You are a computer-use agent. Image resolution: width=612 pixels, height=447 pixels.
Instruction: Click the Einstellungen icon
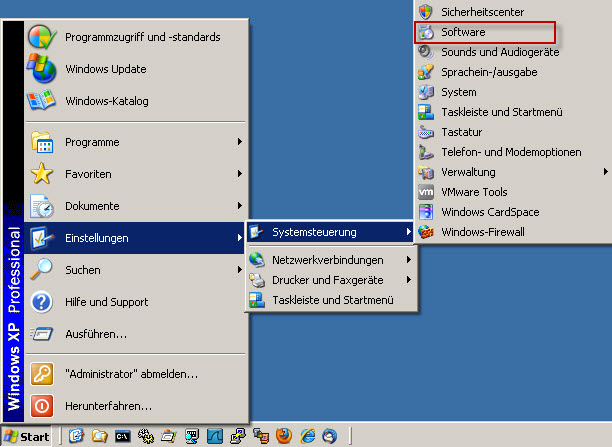tap(42, 238)
